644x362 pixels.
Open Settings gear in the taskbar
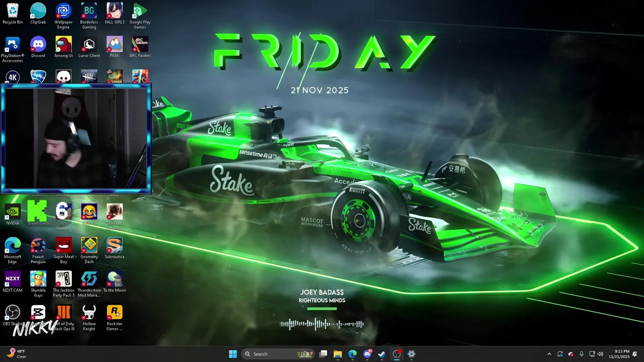pos(411,354)
